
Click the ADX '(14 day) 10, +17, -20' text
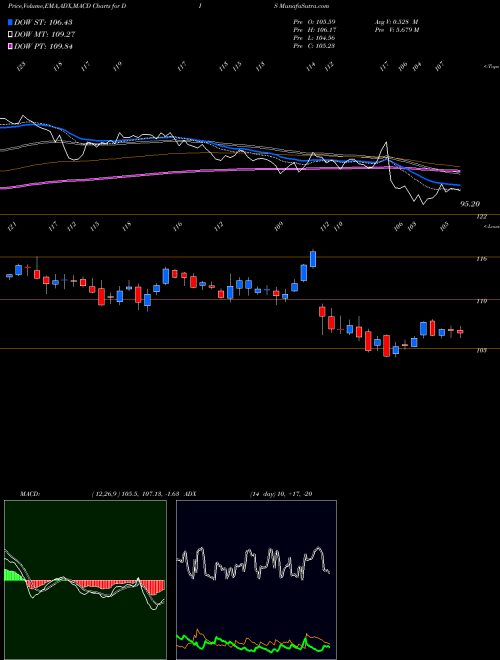[281, 494]
